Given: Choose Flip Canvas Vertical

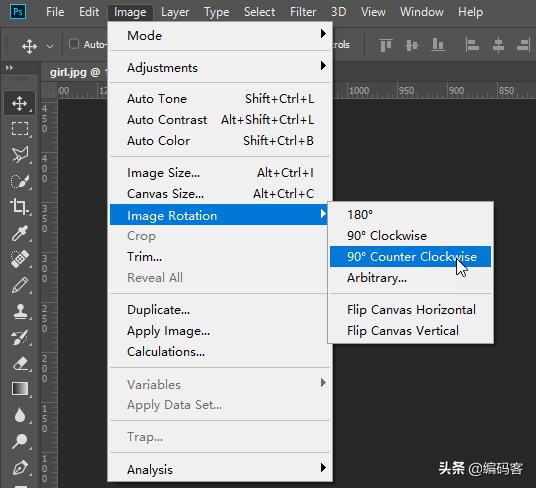Looking at the screenshot, I should (x=411, y=330).
